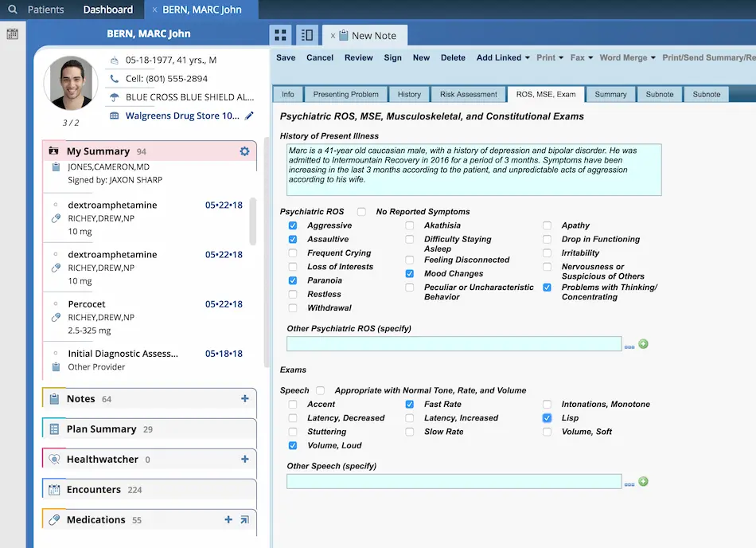Open the Word Merge dropdown
This screenshot has height=548, width=756.
(x=626, y=57)
